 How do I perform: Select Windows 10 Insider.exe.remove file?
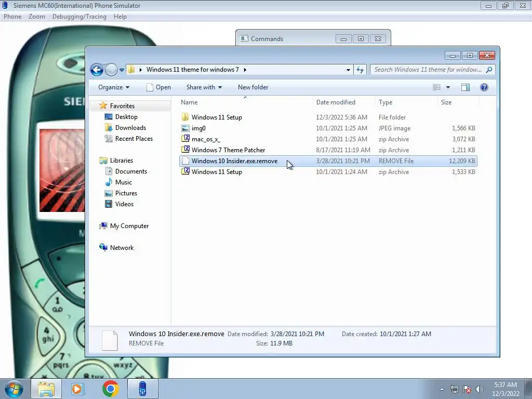328,161
